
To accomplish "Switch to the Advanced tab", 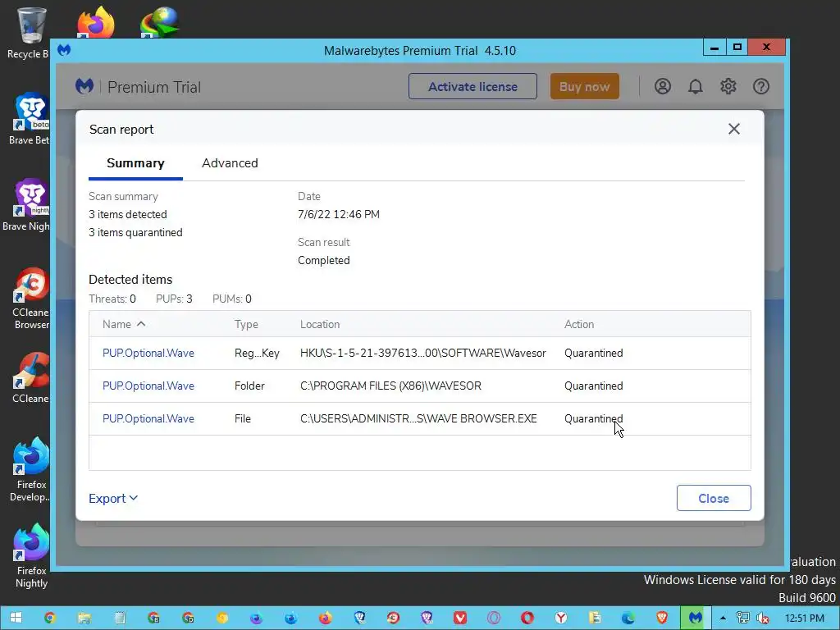I will 230,163.
